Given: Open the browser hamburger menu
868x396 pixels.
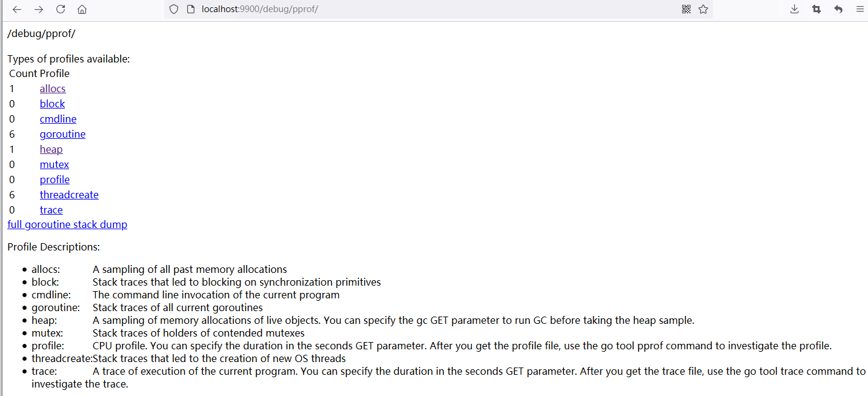Looking at the screenshot, I should coord(860,9).
